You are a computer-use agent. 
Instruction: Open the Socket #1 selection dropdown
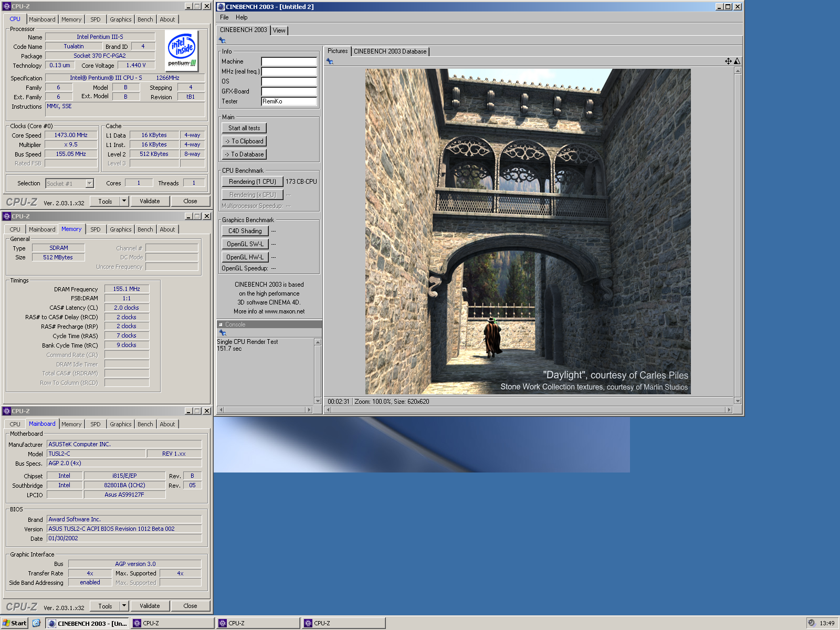pos(89,184)
